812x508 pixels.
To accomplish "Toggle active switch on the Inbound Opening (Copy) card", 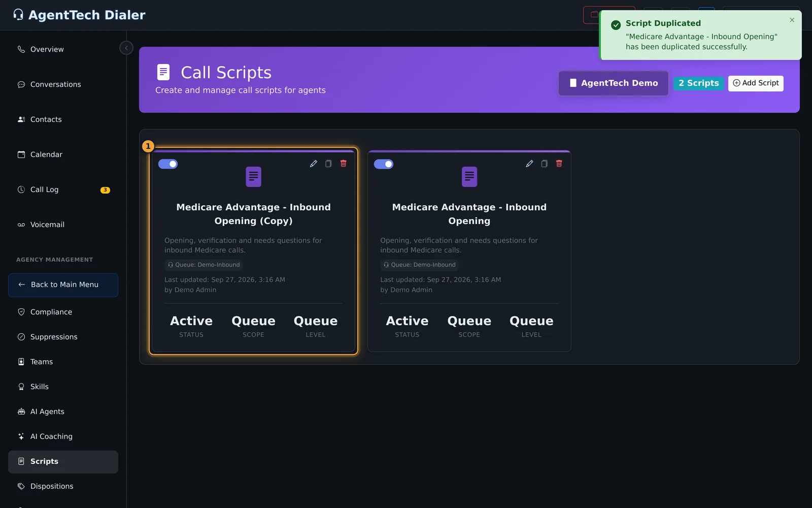I will (x=168, y=164).
